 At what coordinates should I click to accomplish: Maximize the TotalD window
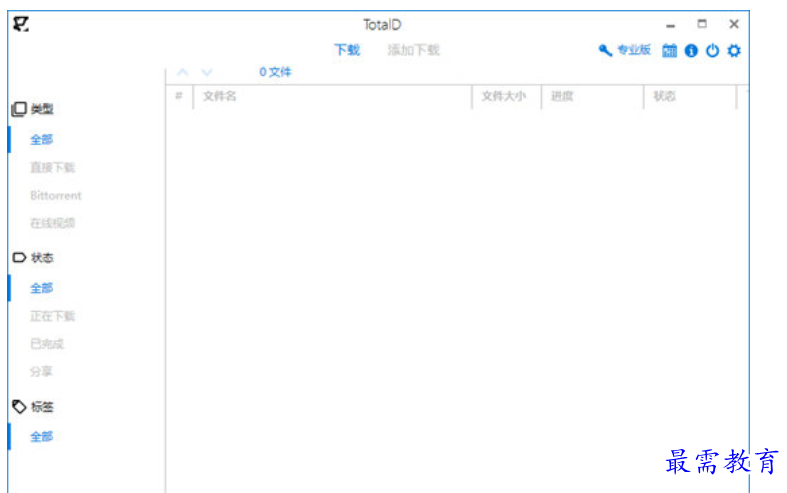point(702,24)
